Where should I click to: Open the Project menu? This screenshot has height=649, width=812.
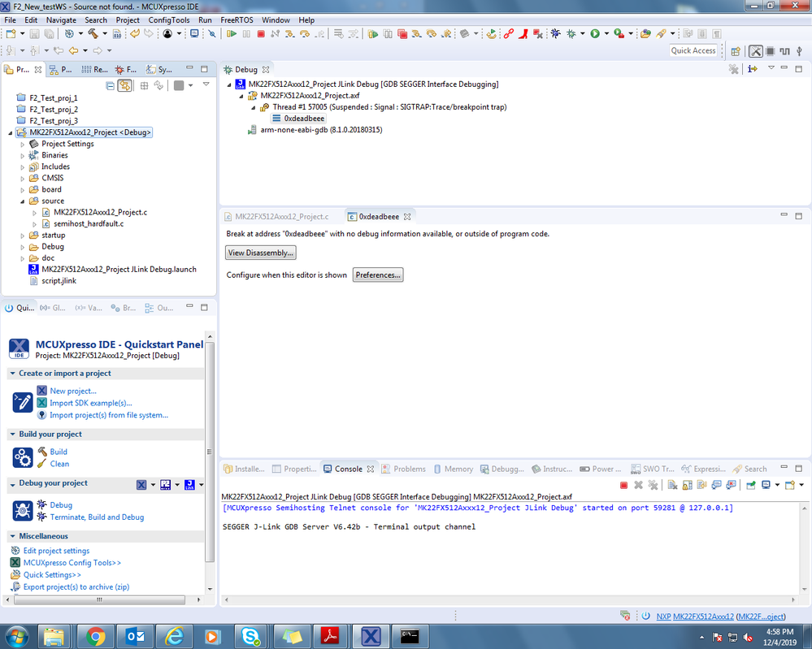coord(128,19)
